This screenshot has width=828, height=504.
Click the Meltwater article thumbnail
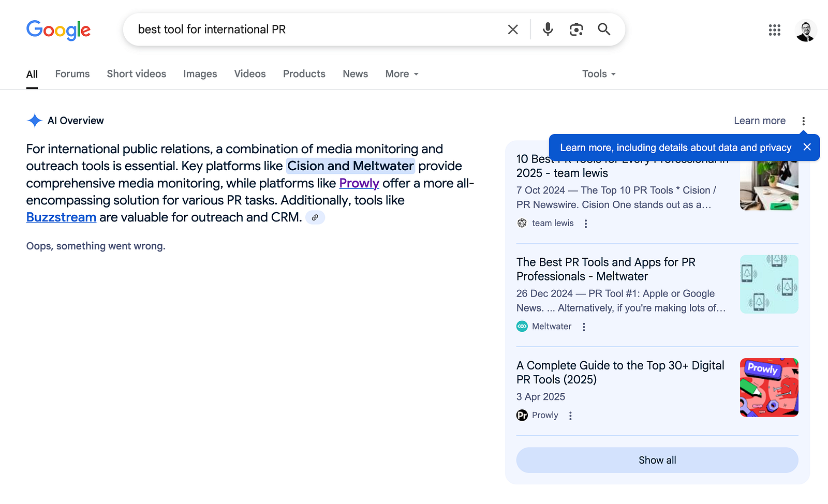point(769,284)
